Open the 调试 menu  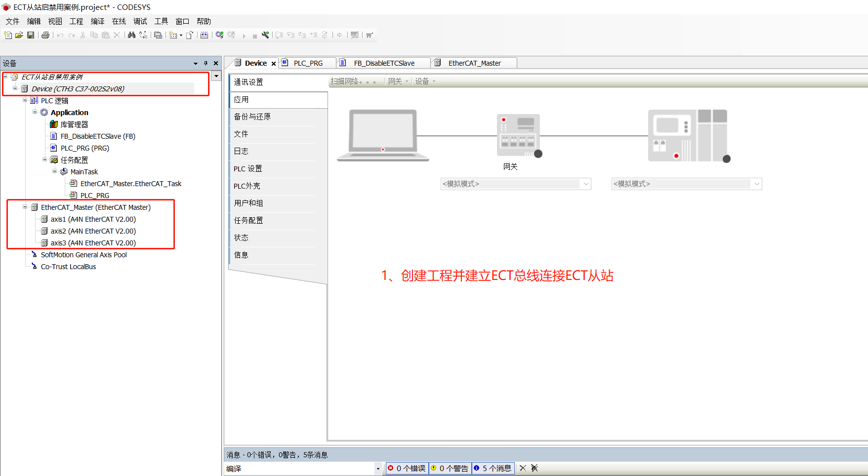(x=140, y=21)
